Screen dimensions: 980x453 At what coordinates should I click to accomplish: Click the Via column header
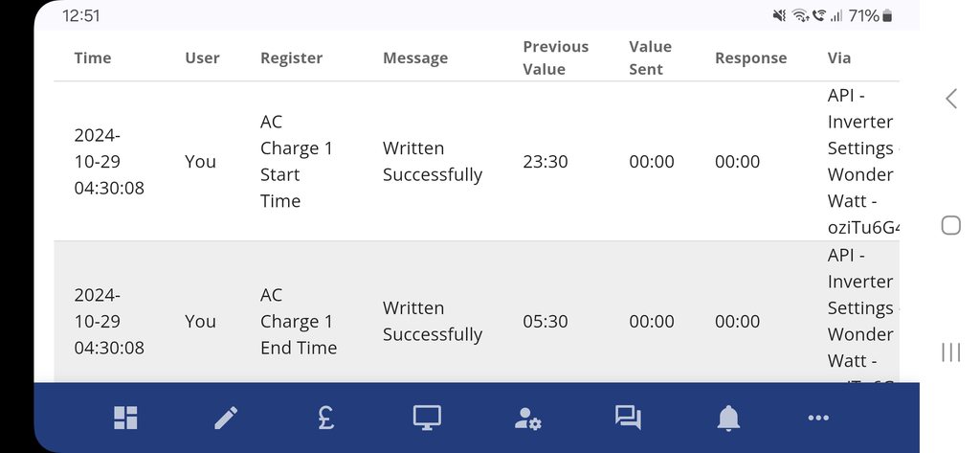pyautogui.click(x=839, y=58)
